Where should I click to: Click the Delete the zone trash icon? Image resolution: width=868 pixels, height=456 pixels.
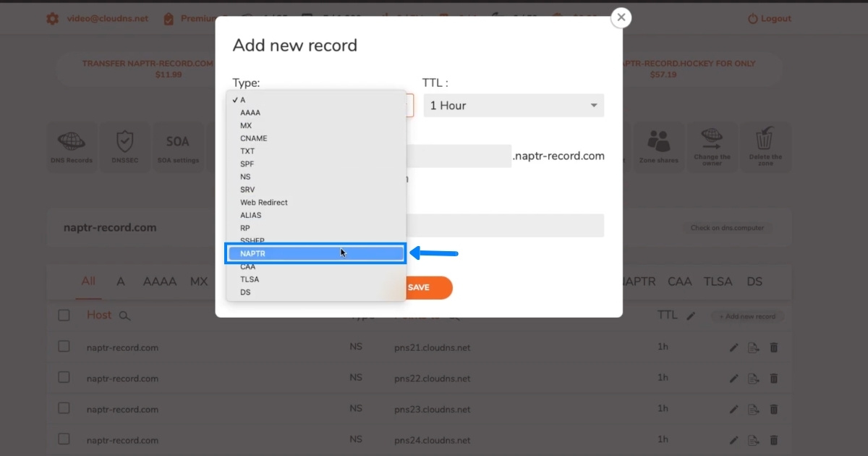(x=765, y=145)
